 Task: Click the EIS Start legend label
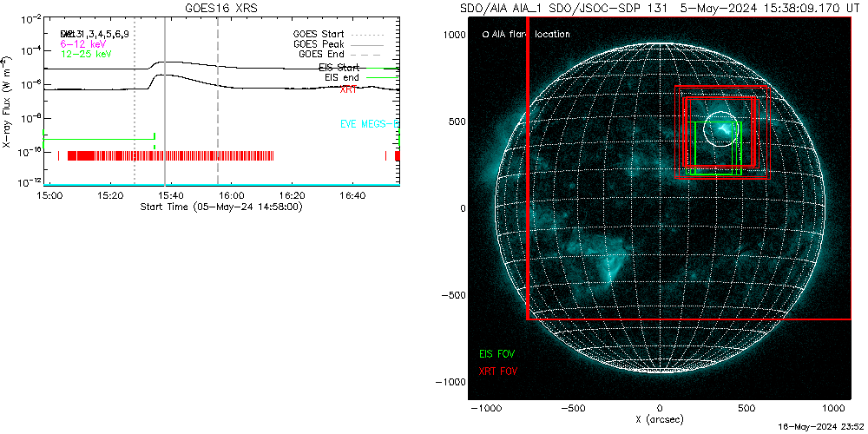[x=339, y=68]
